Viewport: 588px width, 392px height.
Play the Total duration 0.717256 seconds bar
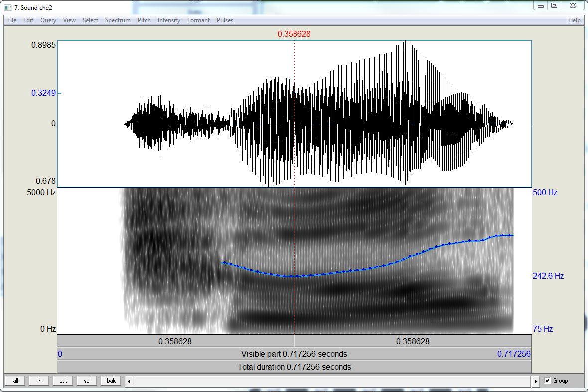pos(294,367)
